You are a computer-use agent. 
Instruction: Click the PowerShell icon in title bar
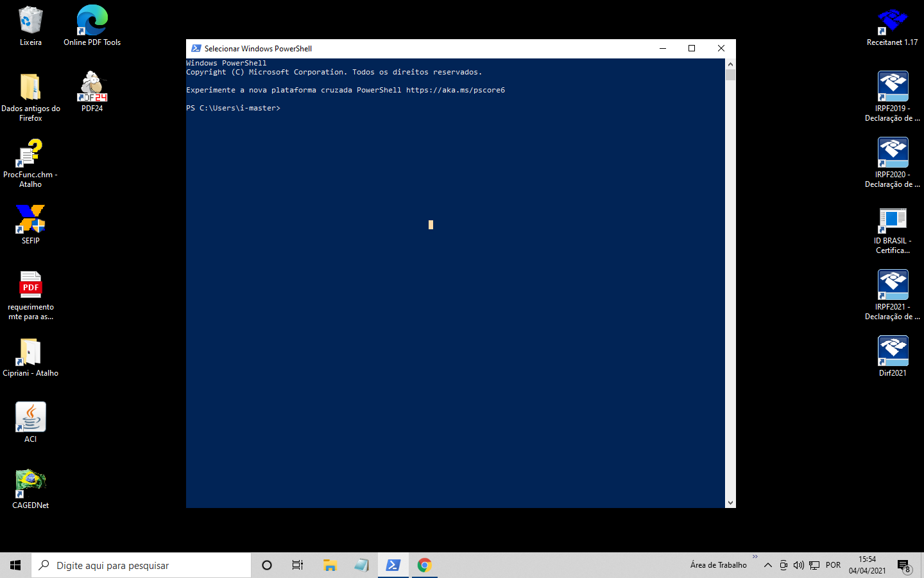click(x=196, y=48)
